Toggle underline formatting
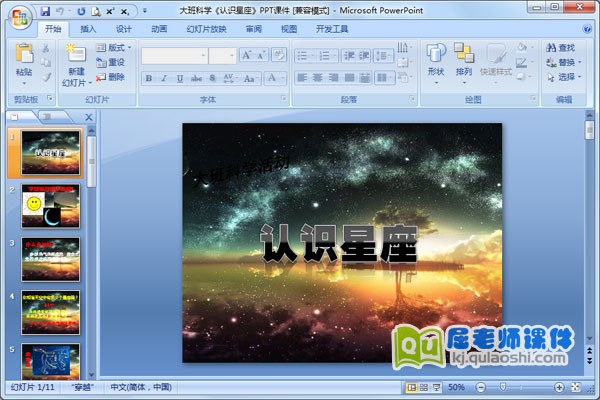Viewport: 600px width, 400px height. [x=180, y=78]
